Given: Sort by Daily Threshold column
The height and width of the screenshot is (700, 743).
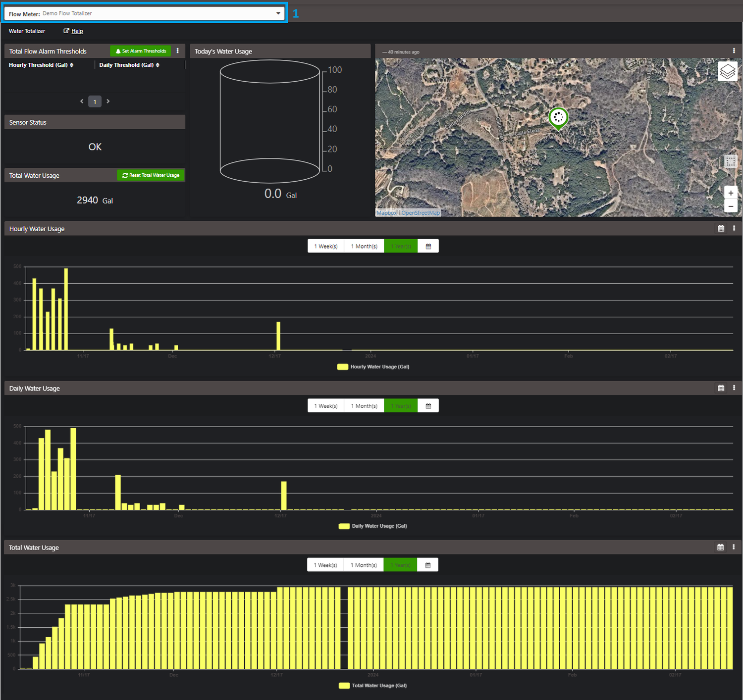Looking at the screenshot, I should pyautogui.click(x=157, y=65).
